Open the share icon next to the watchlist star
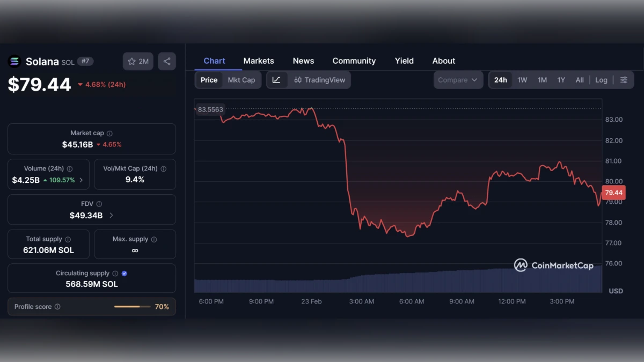 [166, 61]
